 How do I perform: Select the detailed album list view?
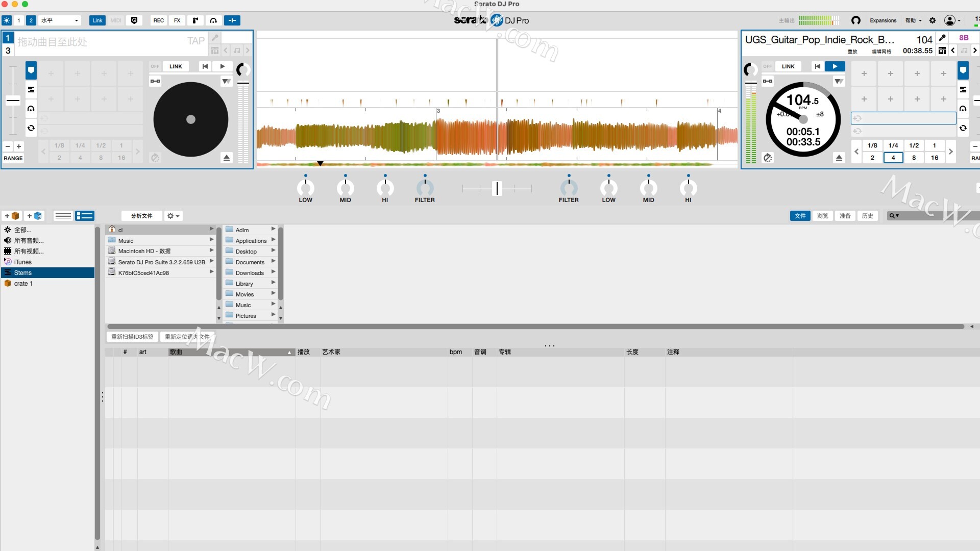85,216
